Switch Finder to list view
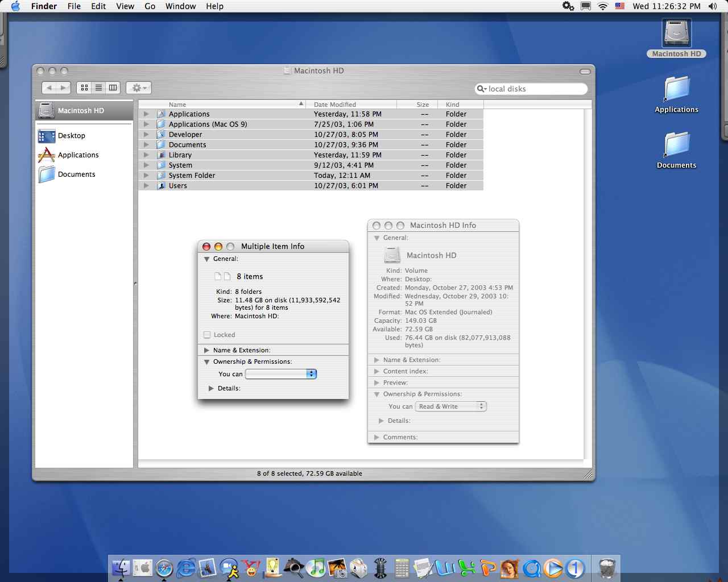Viewport: 728px width, 582px height. click(98, 88)
